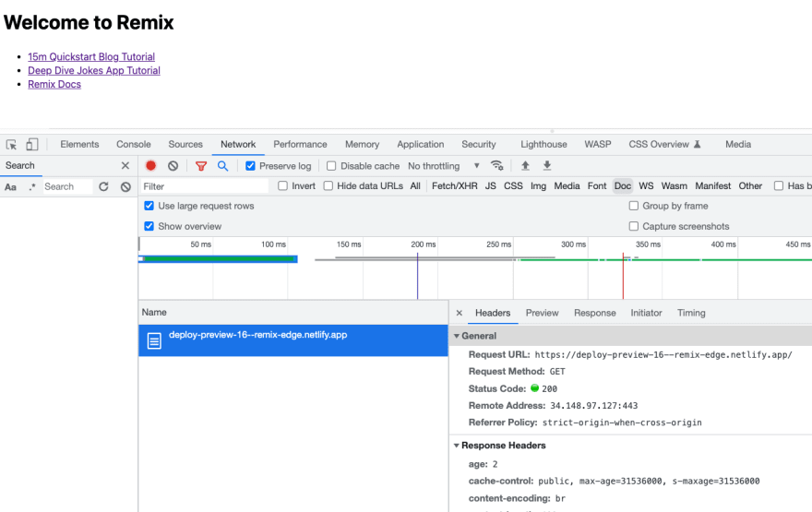Open the Remix Docs link
The image size is (812, 512).
pos(54,84)
